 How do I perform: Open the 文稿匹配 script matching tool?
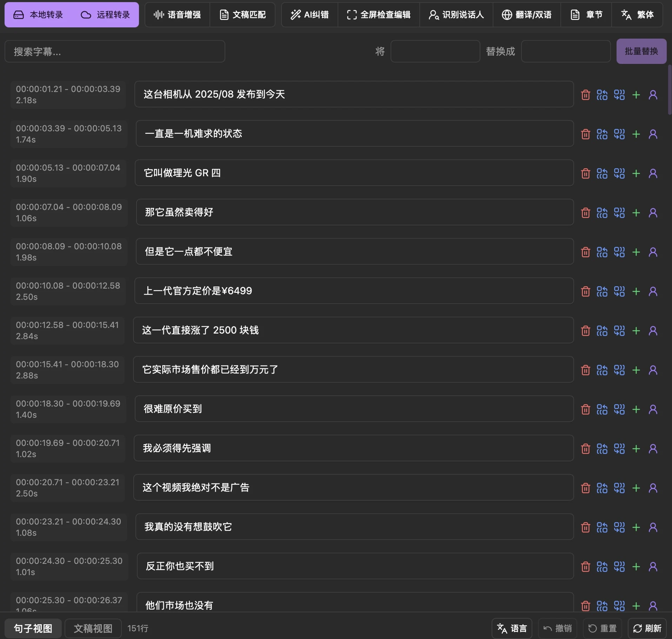pyautogui.click(x=242, y=15)
